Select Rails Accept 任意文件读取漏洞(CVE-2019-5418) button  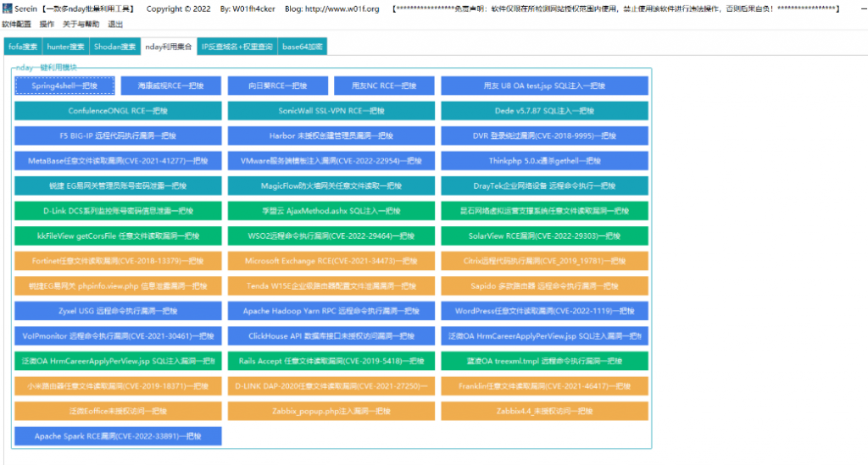pos(331,361)
